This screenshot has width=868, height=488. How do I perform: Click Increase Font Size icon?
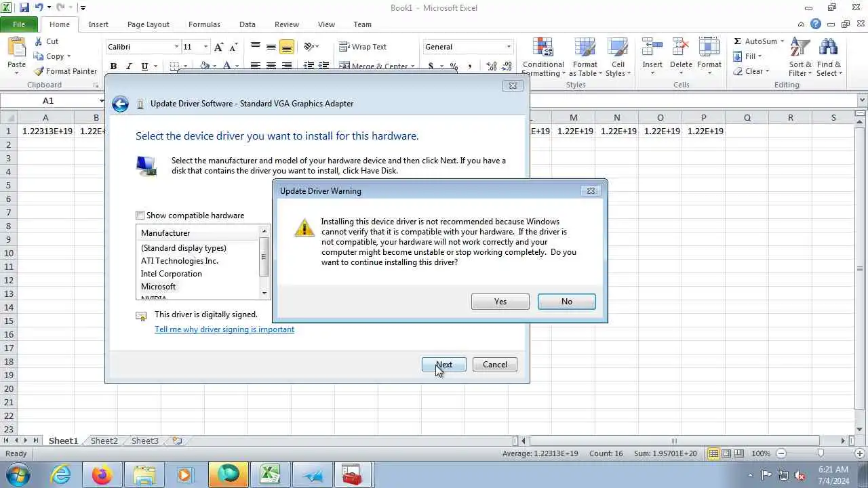pos(218,47)
